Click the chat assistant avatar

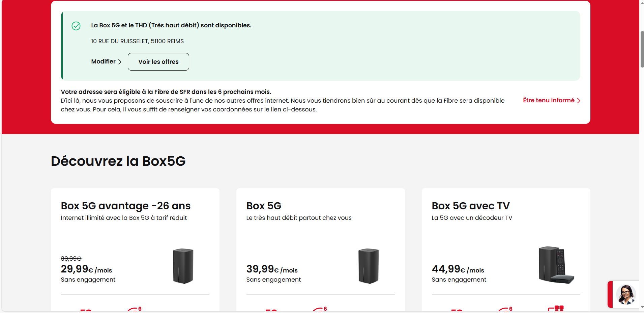click(626, 294)
